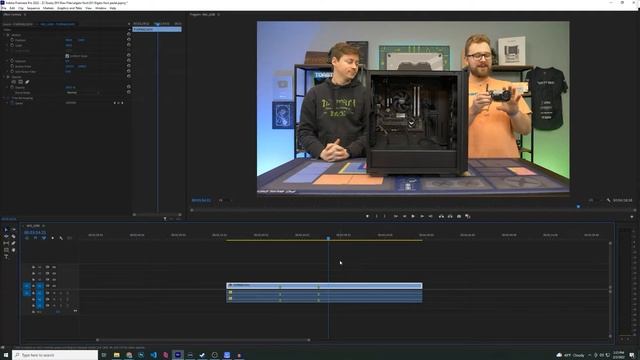Screen dimensions: 640x360
Task: Mute the first audio track
Action: (54, 293)
